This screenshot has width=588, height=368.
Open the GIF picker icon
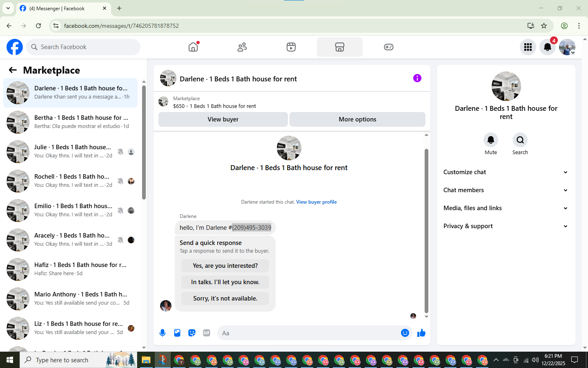click(x=207, y=333)
